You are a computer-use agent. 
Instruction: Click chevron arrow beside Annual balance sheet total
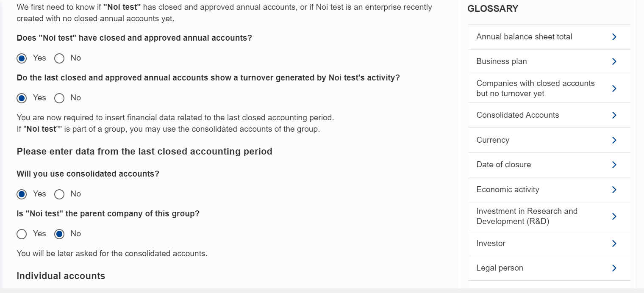tap(614, 37)
